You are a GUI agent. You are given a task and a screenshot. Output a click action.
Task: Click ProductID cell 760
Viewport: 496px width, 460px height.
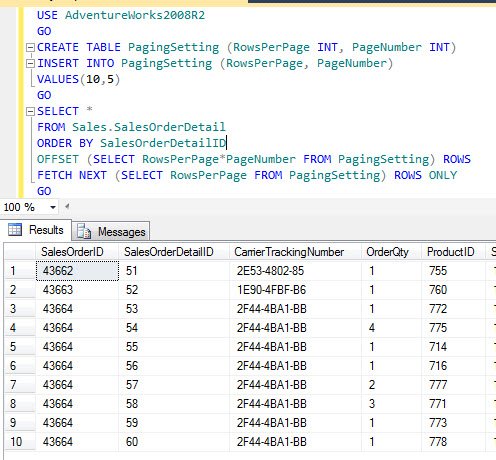(453, 290)
